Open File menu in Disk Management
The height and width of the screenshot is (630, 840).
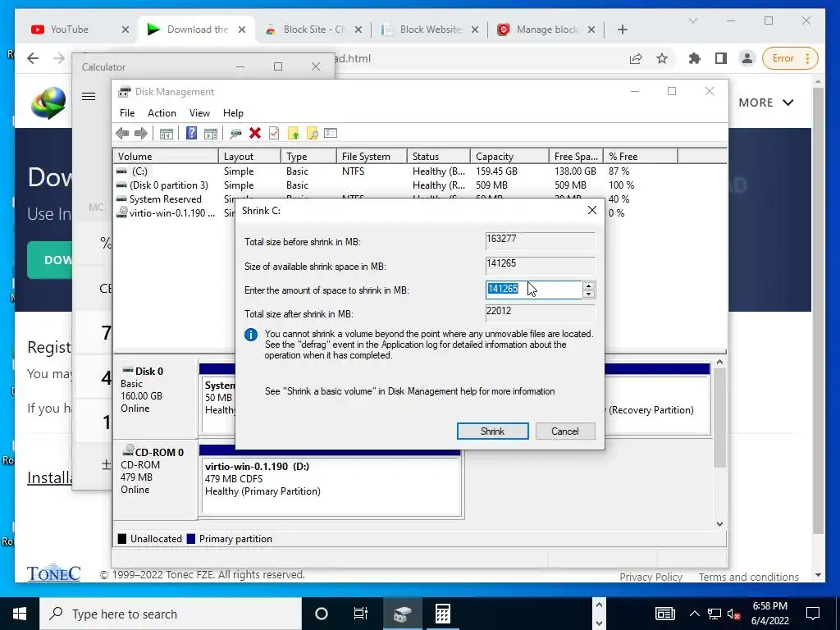tap(127, 113)
